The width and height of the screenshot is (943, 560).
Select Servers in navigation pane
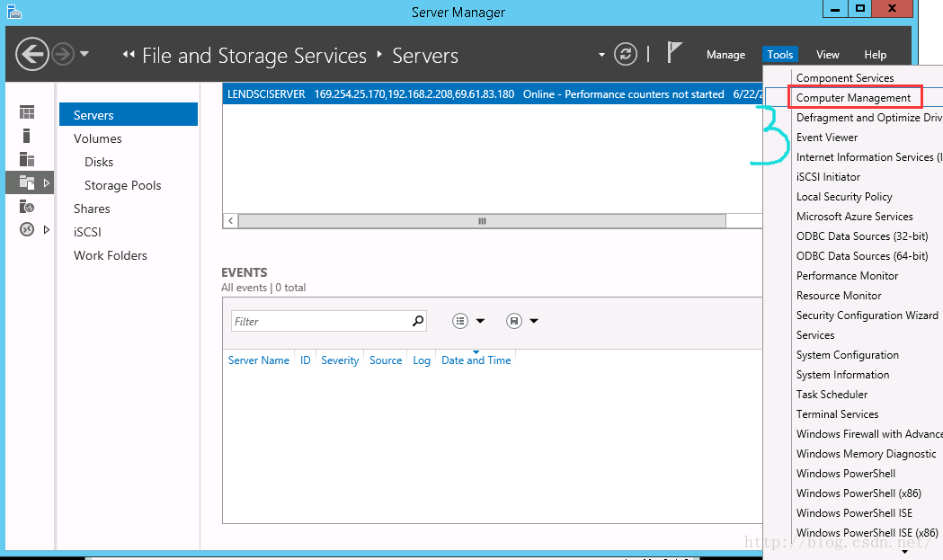[x=129, y=114]
